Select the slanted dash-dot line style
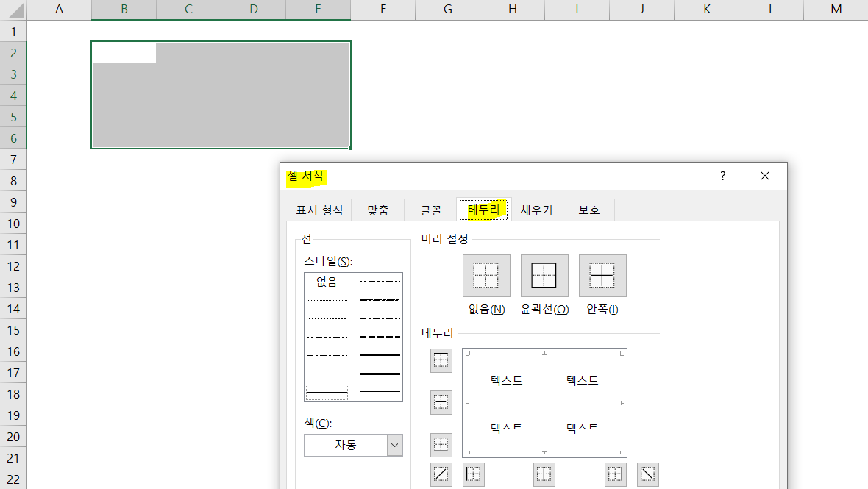The height and width of the screenshot is (489, 868). (380, 300)
